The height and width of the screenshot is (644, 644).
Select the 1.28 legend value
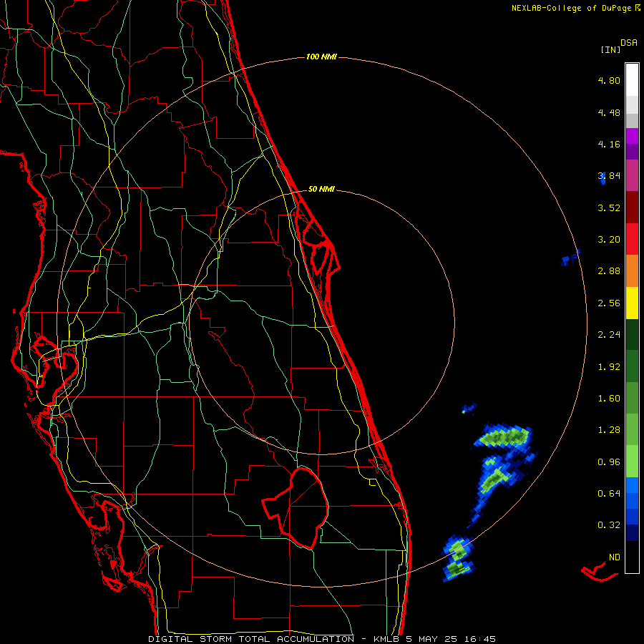pyautogui.click(x=609, y=430)
